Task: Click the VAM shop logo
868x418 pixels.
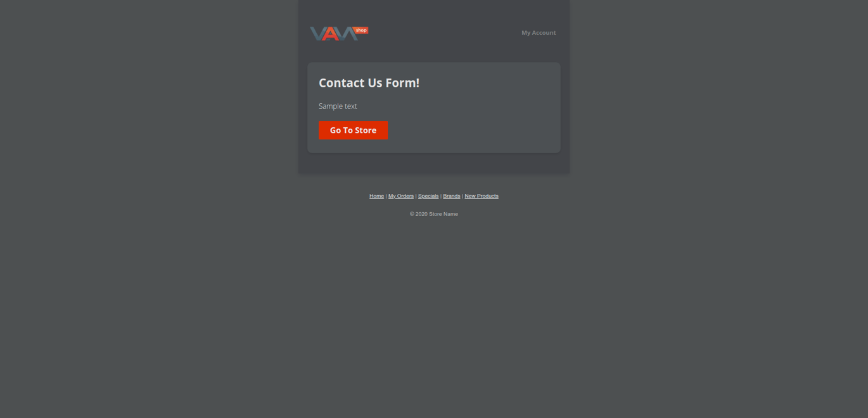Action: (339, 34)
